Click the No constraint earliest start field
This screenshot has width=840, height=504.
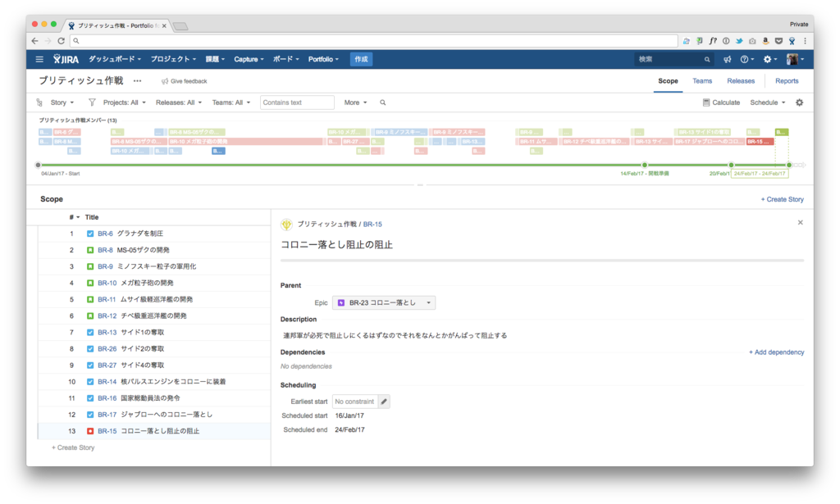click(x=355, y=402)
